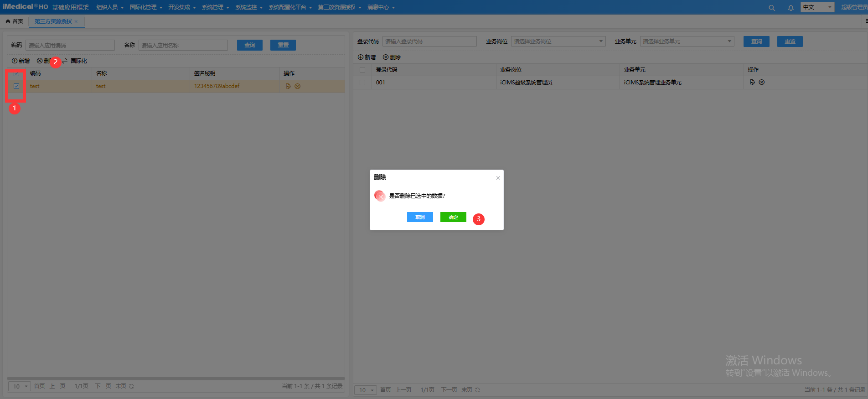Expand the 业务岗位 dropdown
This screenshot has height=399, width=868.
pyautogui.click(x=558, y=41)
